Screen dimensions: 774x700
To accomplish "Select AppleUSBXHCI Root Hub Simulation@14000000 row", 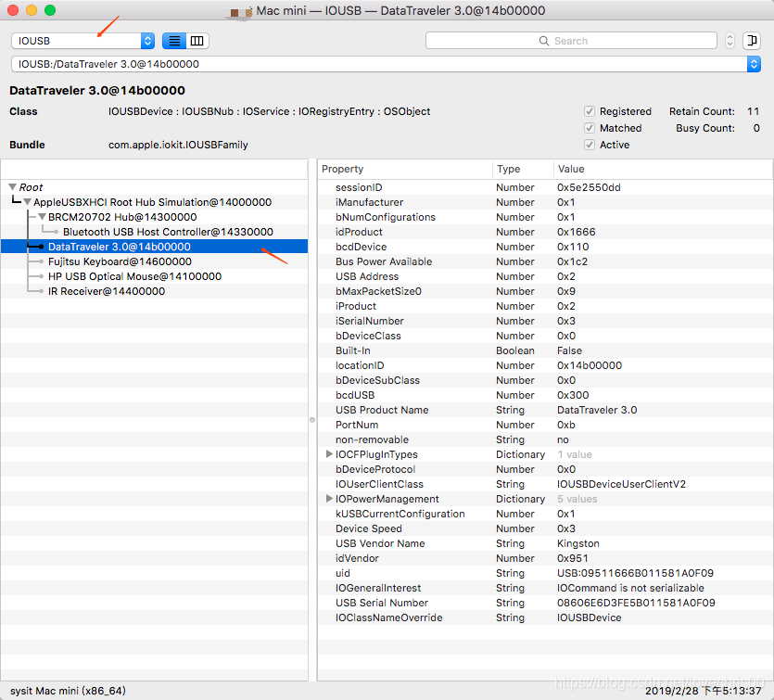I will [x=153, y=202].
